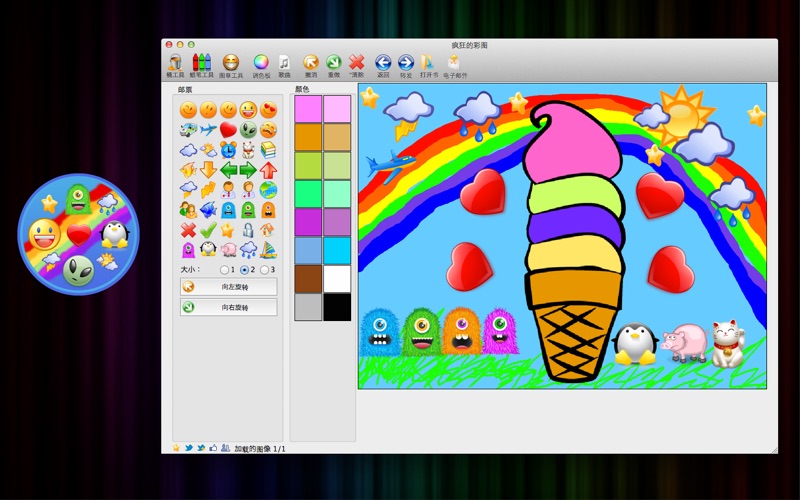Image resolution: width=800 pixels, height=500 pixels.
Task: Click the rotate left button (向左旋转)
Action: [229, 287]
